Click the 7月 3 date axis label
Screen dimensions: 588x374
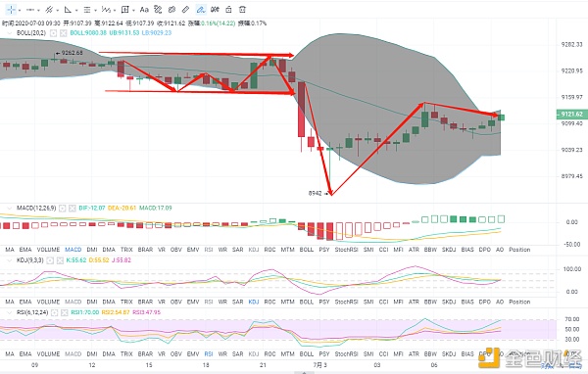pyautogui.click(x=319, y=365)
